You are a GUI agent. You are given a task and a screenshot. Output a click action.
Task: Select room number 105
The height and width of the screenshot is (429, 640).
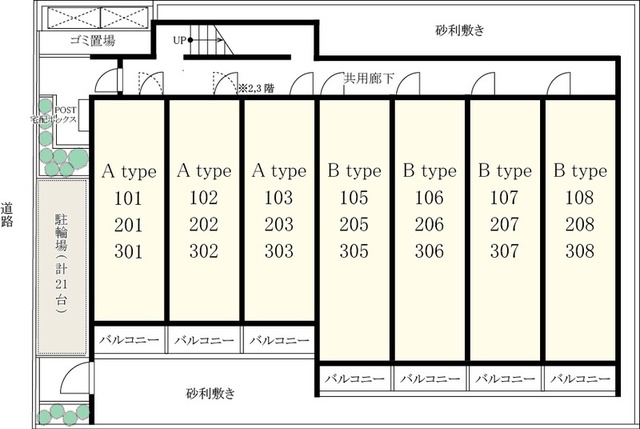click(354, 198)
